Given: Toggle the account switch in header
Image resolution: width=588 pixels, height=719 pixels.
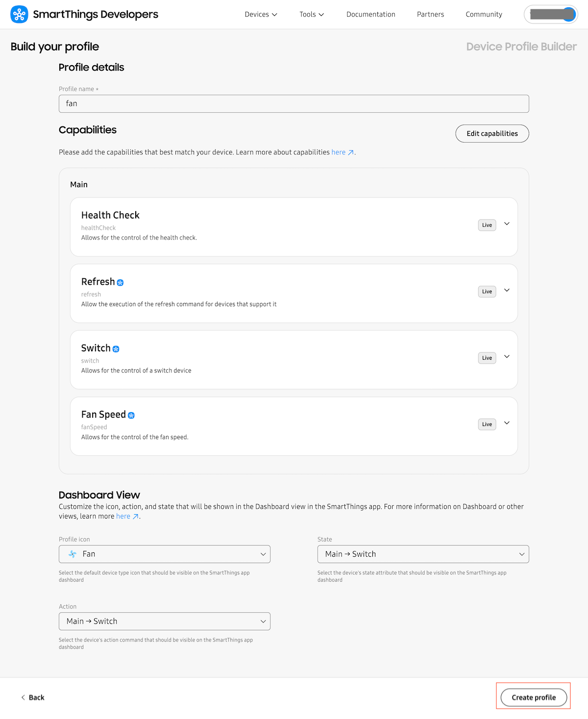Looking at the screenshot, I should click(x=551, y=14).
